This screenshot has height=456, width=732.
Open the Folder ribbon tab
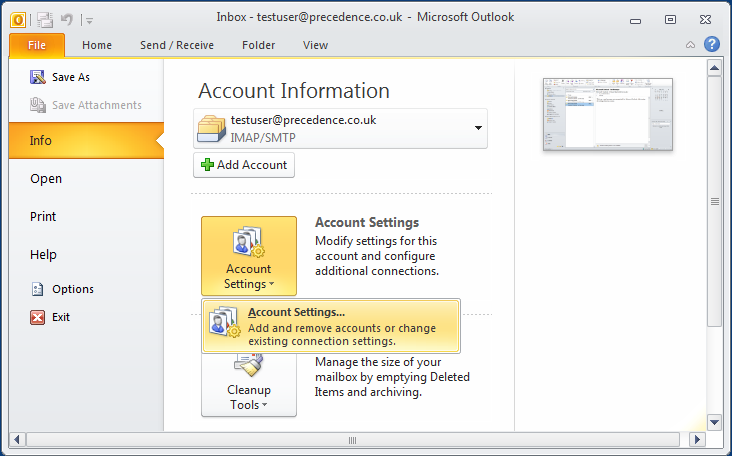coord(258,45)
